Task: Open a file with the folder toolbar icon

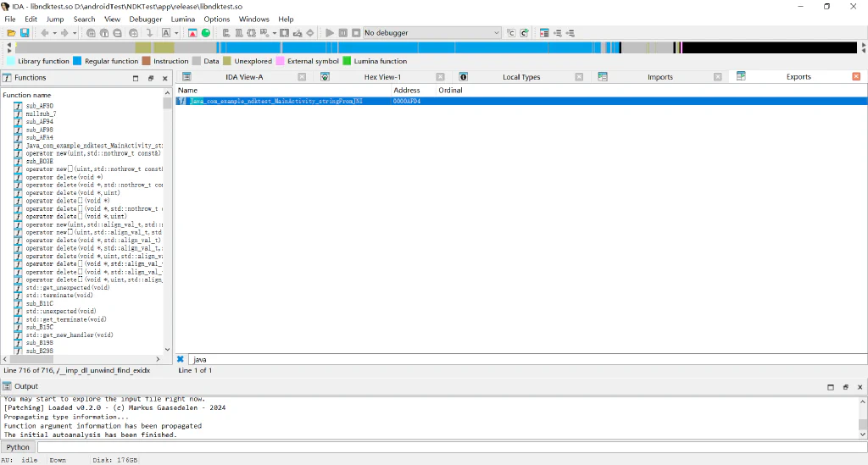Action: [11, 33]
